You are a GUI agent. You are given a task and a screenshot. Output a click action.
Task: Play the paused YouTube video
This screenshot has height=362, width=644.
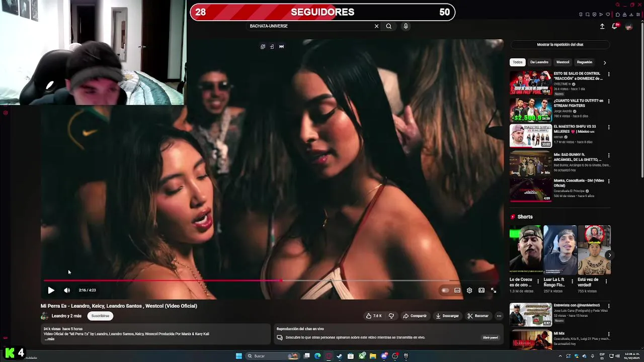51,290
